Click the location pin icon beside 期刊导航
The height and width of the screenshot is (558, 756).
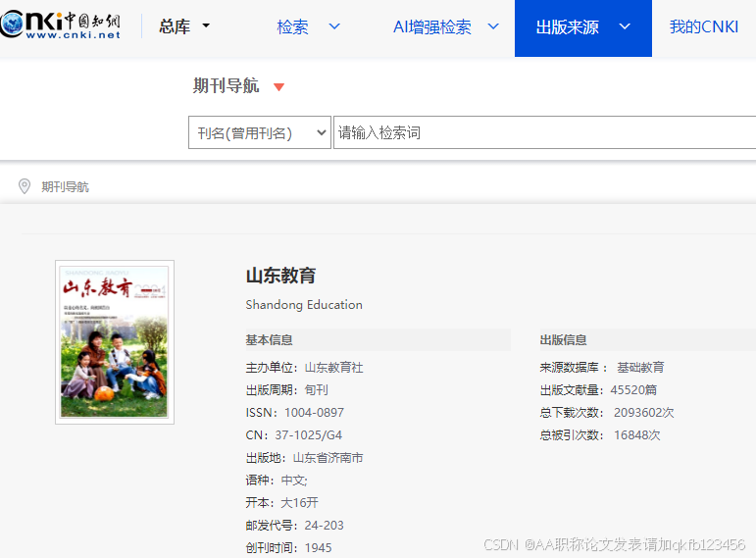point(25,186)
